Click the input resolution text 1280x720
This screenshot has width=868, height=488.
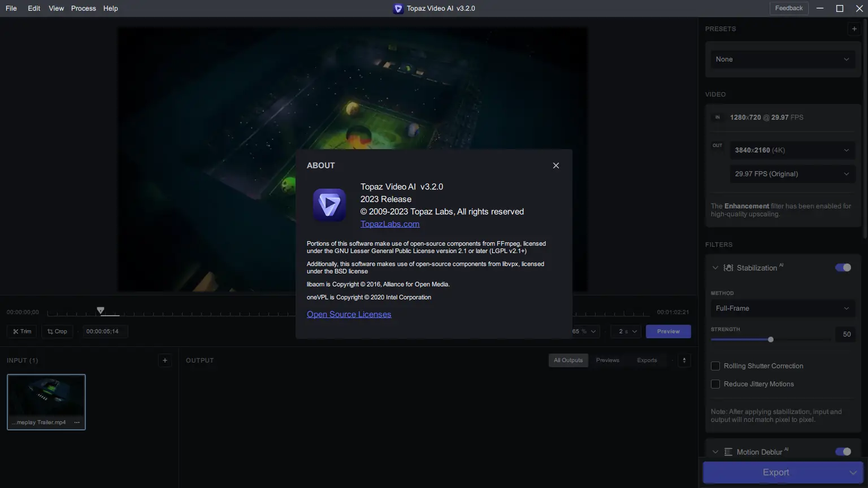click(x=745, y=117)
